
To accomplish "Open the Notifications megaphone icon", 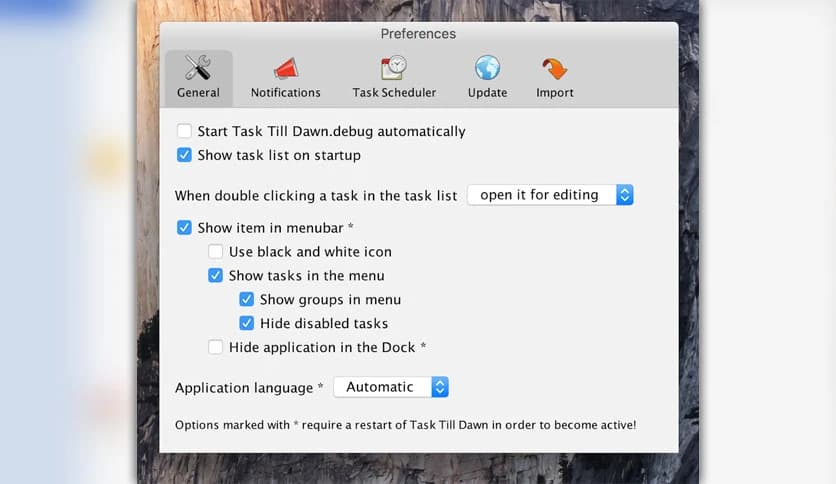I will coord(285,68).
